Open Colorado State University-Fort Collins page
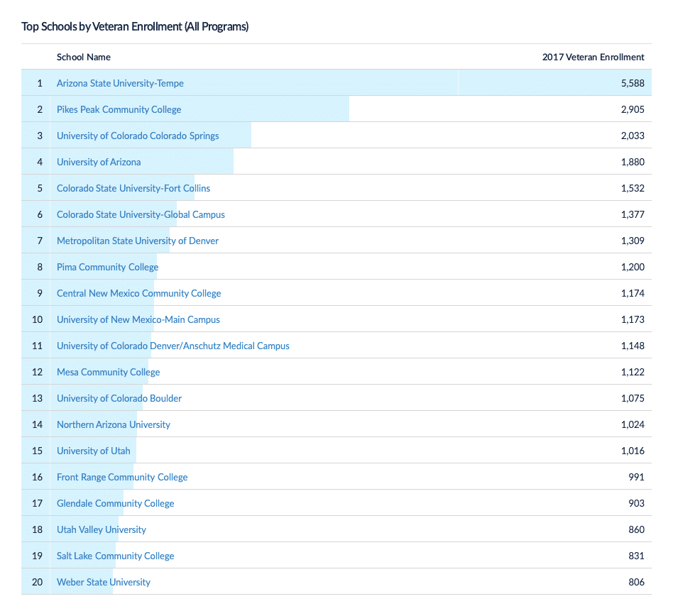The image size is (673, 616). [133, 188]
